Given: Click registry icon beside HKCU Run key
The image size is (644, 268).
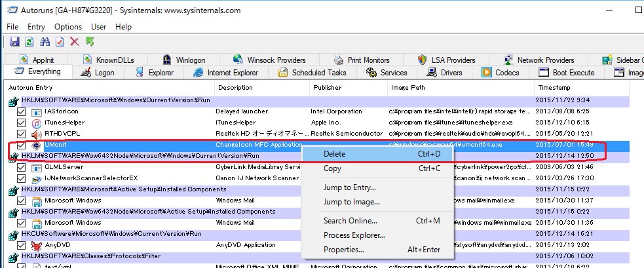Looking at the screenshot, I should pos(14,235).
